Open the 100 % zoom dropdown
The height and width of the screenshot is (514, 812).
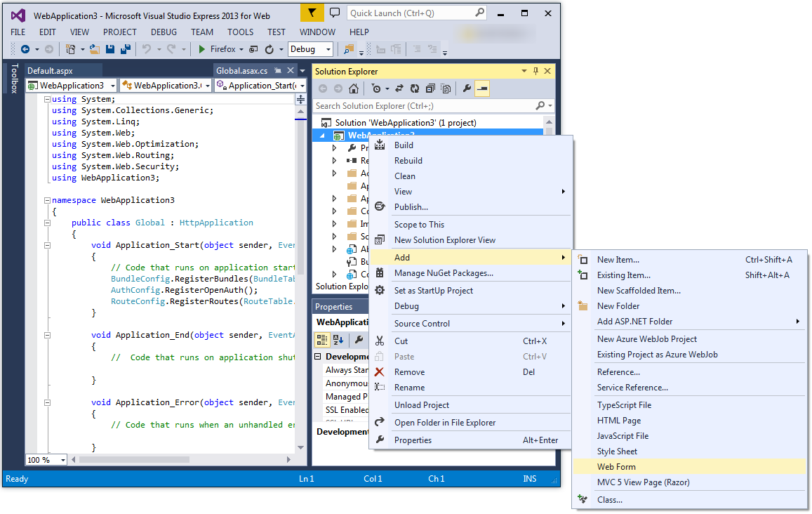(x=62, y=460)
